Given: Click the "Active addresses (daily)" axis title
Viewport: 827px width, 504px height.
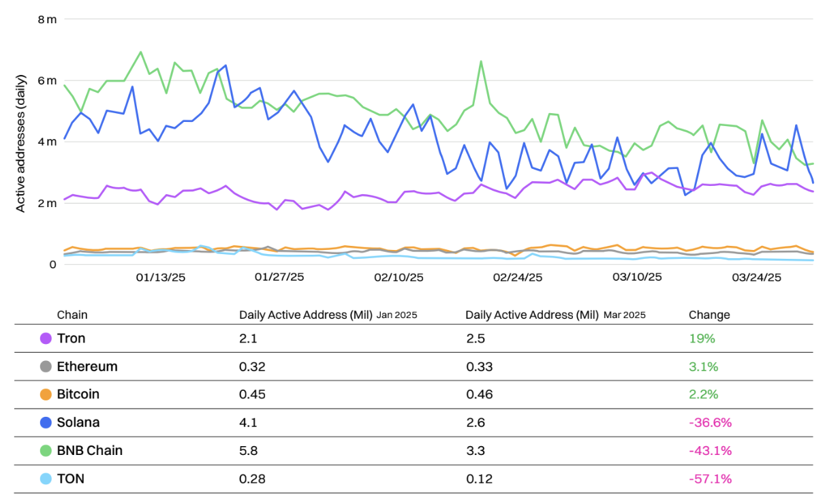Looking at the screenshot, I should click(x=20, y=143).
